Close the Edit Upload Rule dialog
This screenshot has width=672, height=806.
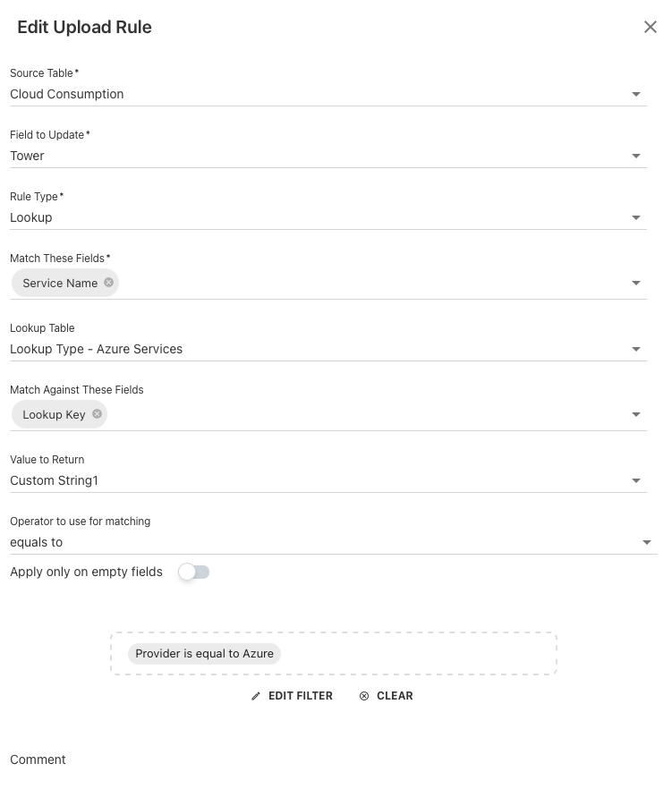coord(651,27)
